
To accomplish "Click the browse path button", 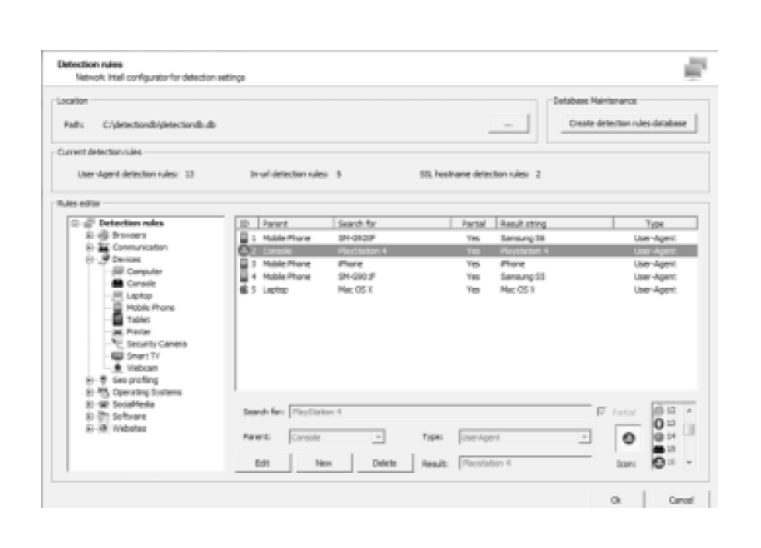I will (508, 124).
